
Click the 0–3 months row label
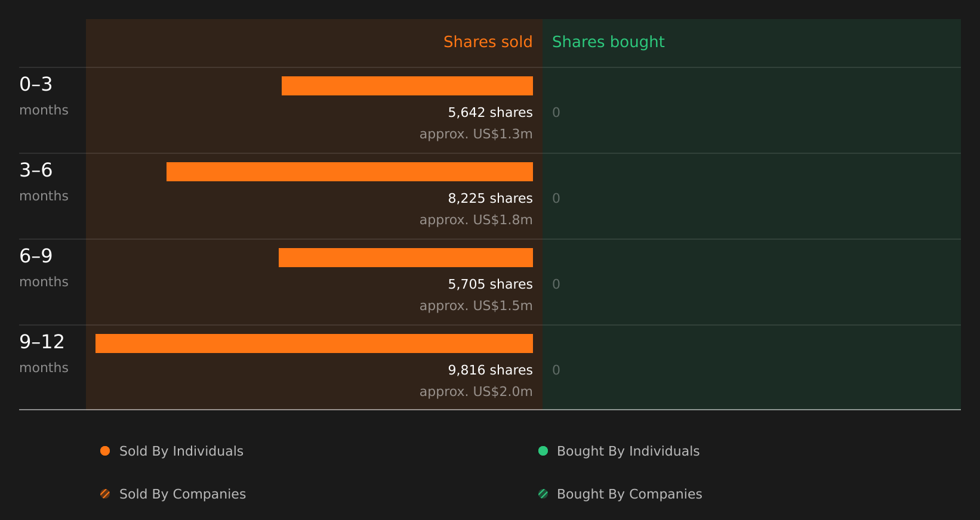click(44, 96)
